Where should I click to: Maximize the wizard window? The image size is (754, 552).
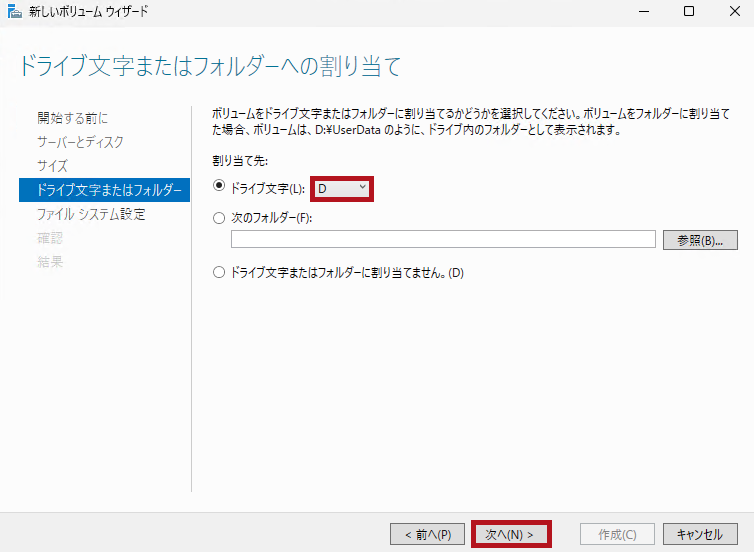click(688, 11)
